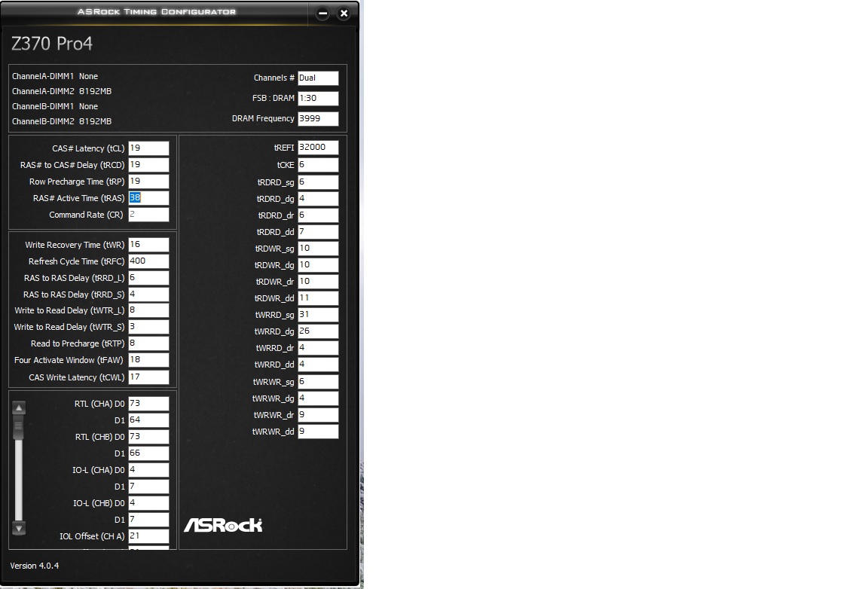Edit the IO-L (CHA) D0 field
868x589 pixels.
pyautogui.click(x=148, y=471)
